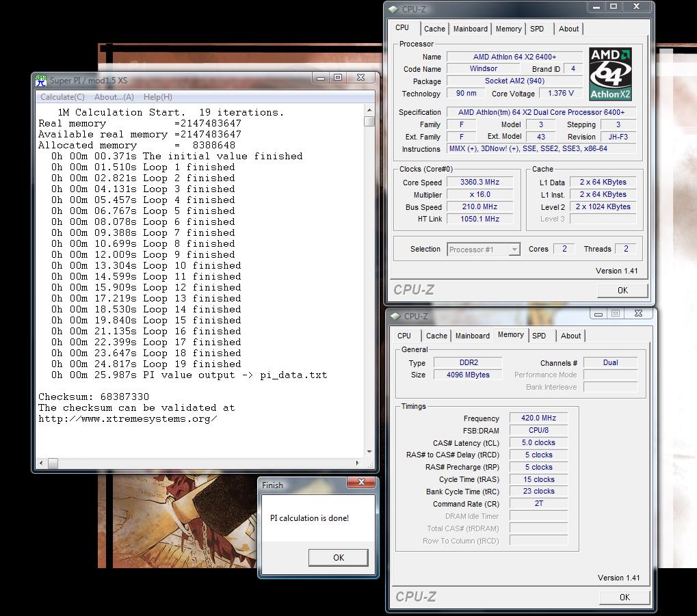This screenshot has height=616, width=697.
Task: Click the Super PI horizontal scrollbar left arrow
Action: click(41, 463)
